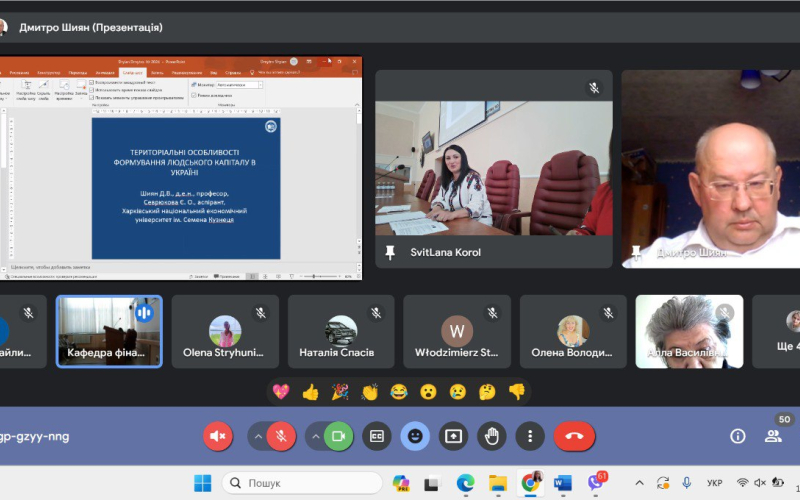The image size is (800, 500).
Task: Collapse the PowerPoint ribbon chevron
Action: 357,105
